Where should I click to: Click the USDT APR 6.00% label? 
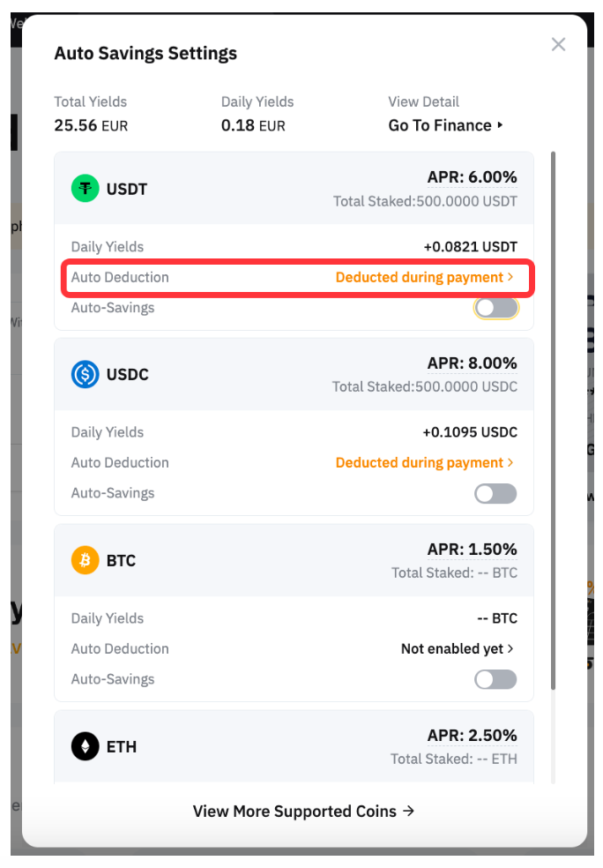coord(472,177)
